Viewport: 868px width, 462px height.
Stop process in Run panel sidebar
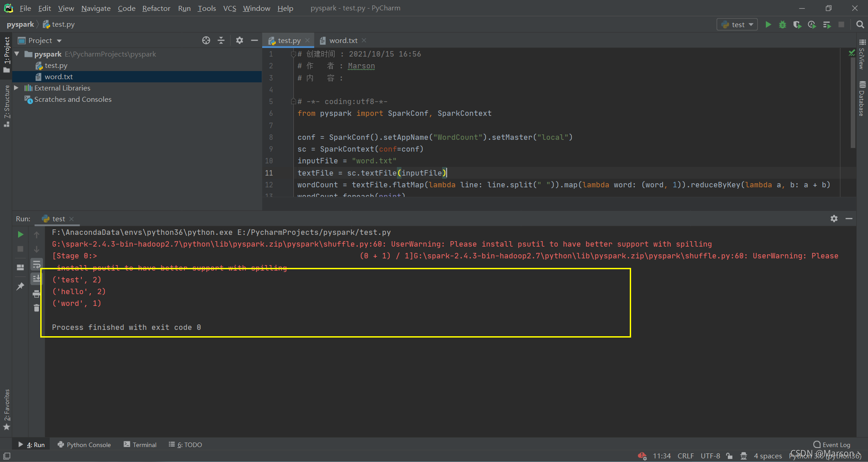[x=20, y=249]
